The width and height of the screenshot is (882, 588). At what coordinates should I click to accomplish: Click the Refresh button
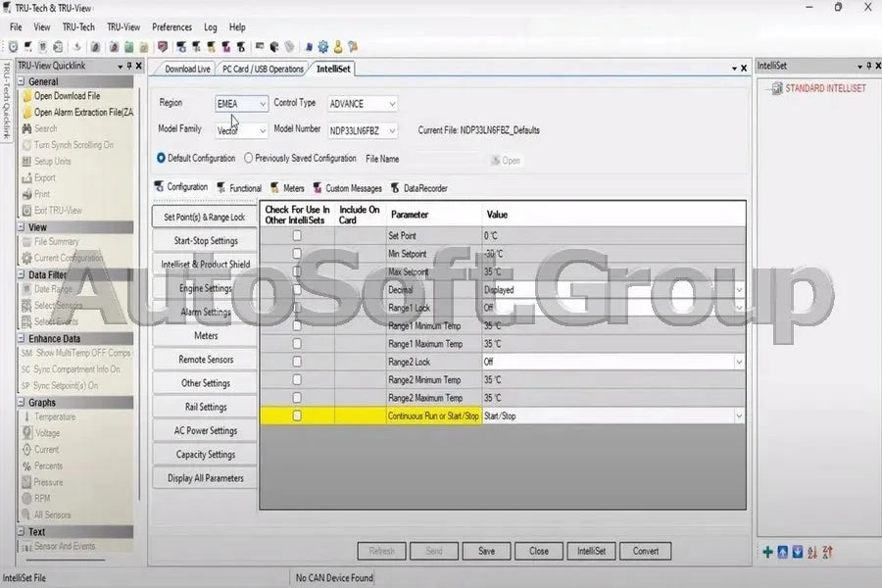click(381, 551)
